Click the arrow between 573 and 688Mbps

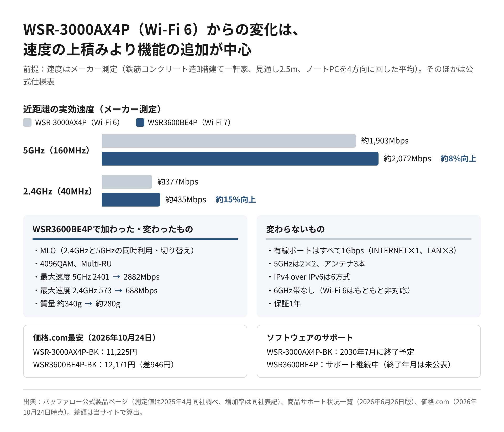119,291
